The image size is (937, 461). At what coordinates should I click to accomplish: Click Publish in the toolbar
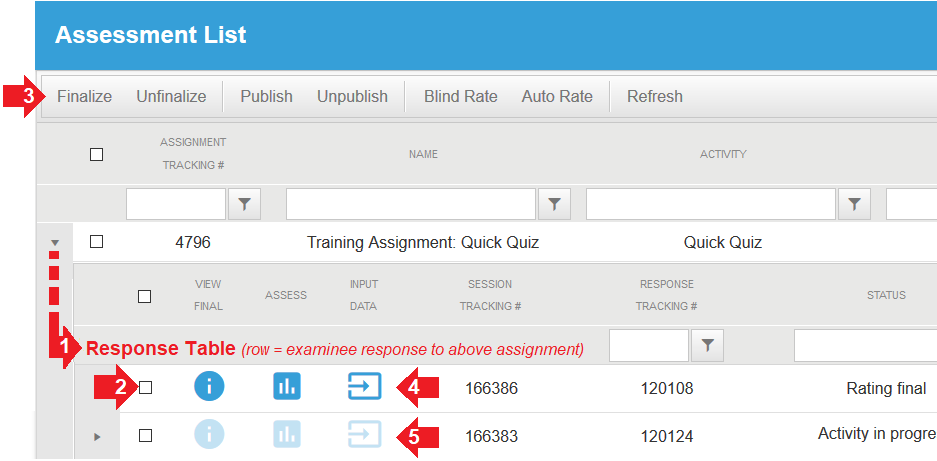pyautogui.click(x=267, y=96)
